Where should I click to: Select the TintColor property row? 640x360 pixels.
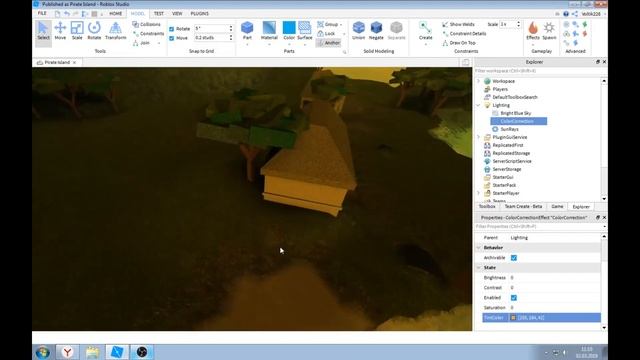click(x=541, y=318)
